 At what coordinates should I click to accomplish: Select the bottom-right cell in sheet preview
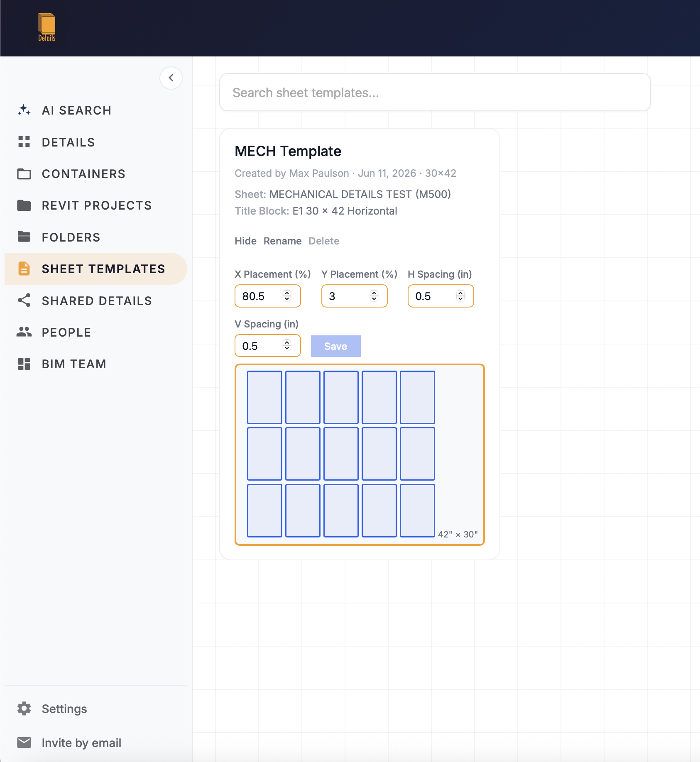click(417, 510)
